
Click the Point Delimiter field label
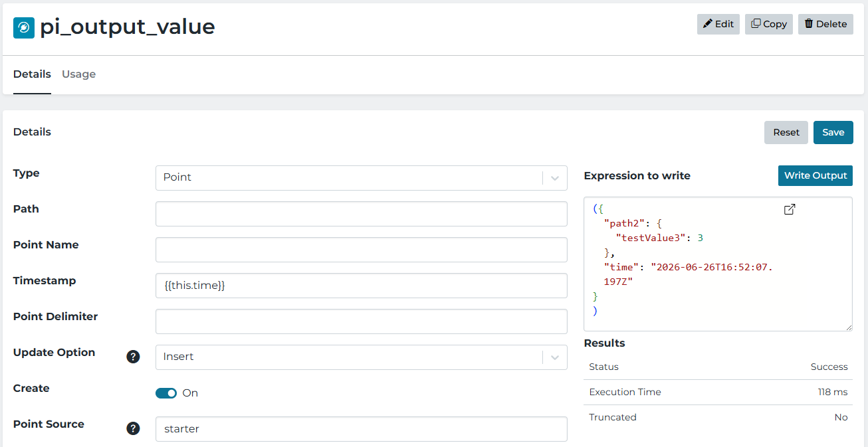[x=56, y=317]
